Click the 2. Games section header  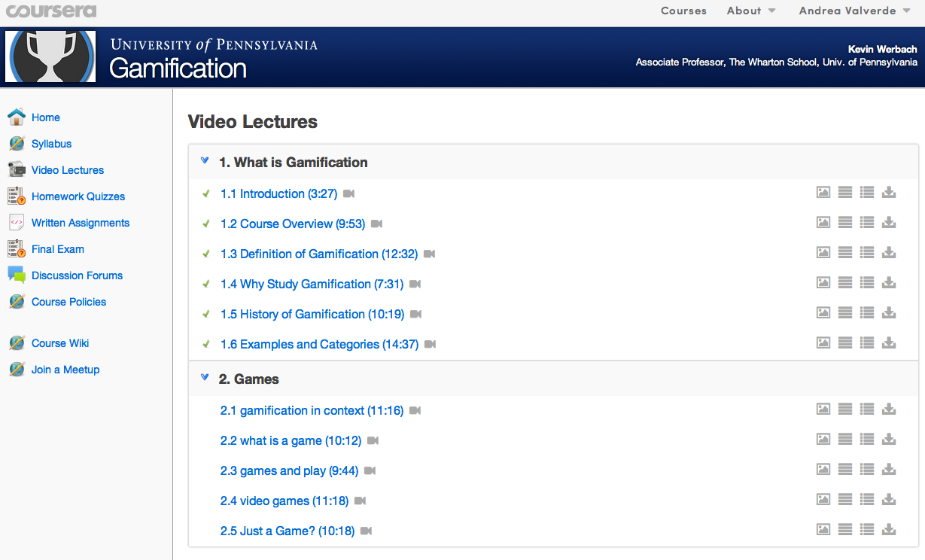pyautogui.click(x=553, y=379)
